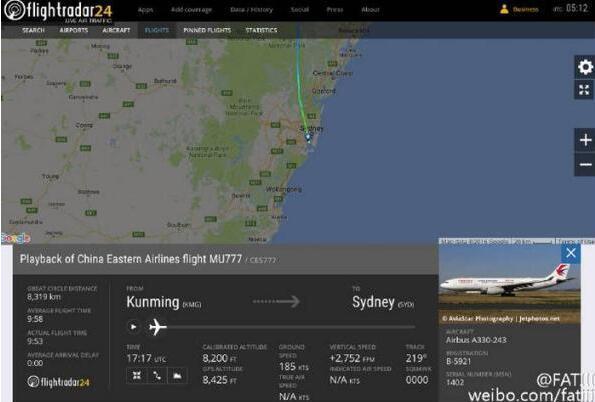Screen dimensions: 595x402
Task: Open the Apps menu
Action: point(145,10)
